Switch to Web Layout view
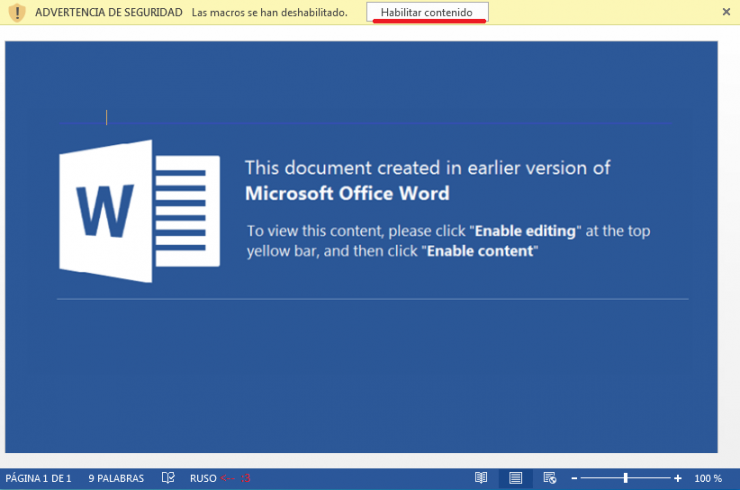Viewport: 740px width, 490px height. coord(550,478)
